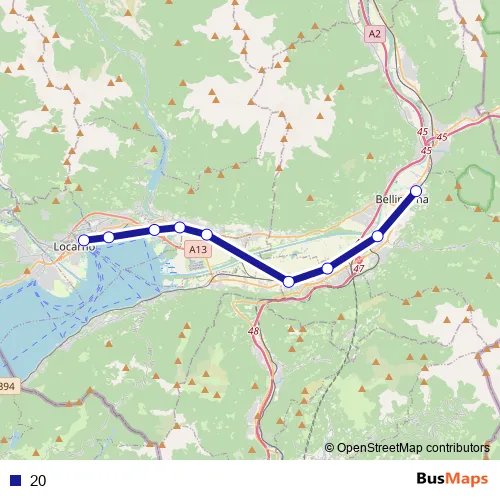
Task: Open the OpenStreetMap contributors attribution
Action: (x=407, y=448)
